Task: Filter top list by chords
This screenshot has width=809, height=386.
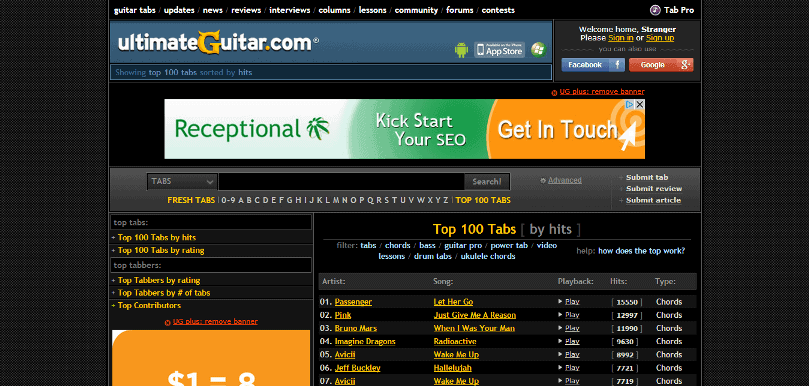Action: coord(397,246)
